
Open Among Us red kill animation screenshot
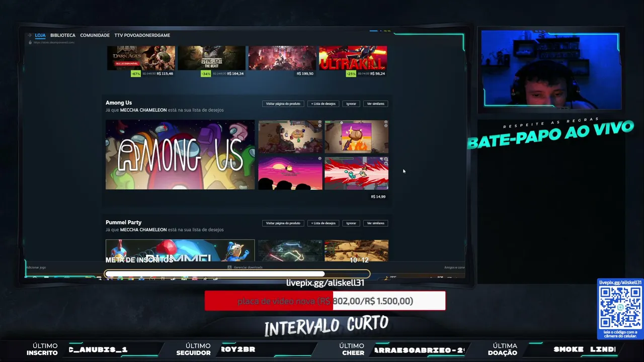pyautogui.click(x=356, y=173)
